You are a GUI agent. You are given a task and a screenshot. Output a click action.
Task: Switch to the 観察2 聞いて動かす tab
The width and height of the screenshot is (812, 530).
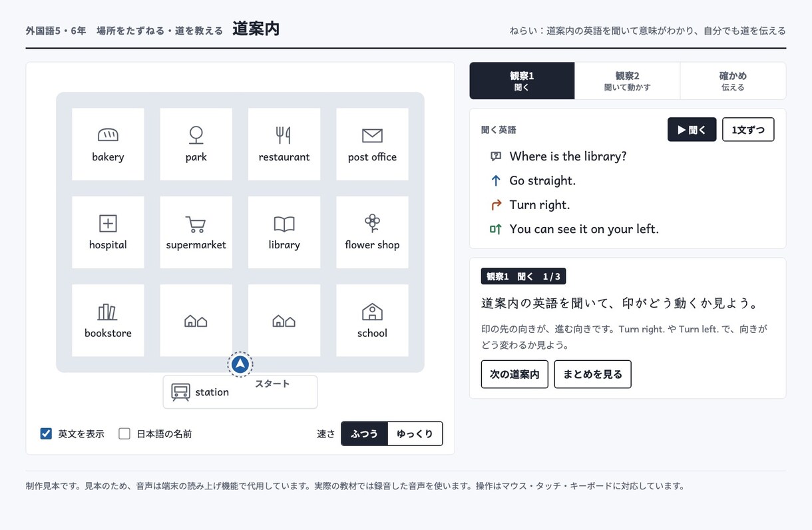click(627, 81)
